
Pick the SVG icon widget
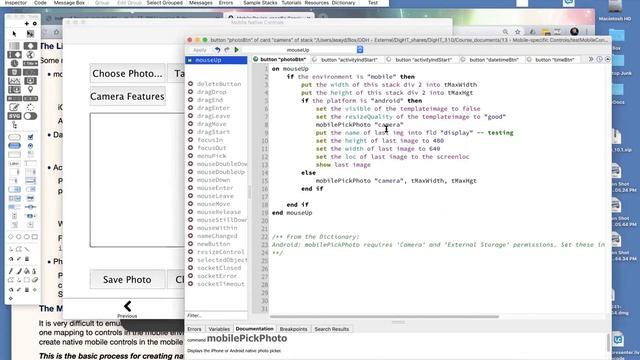14,116
